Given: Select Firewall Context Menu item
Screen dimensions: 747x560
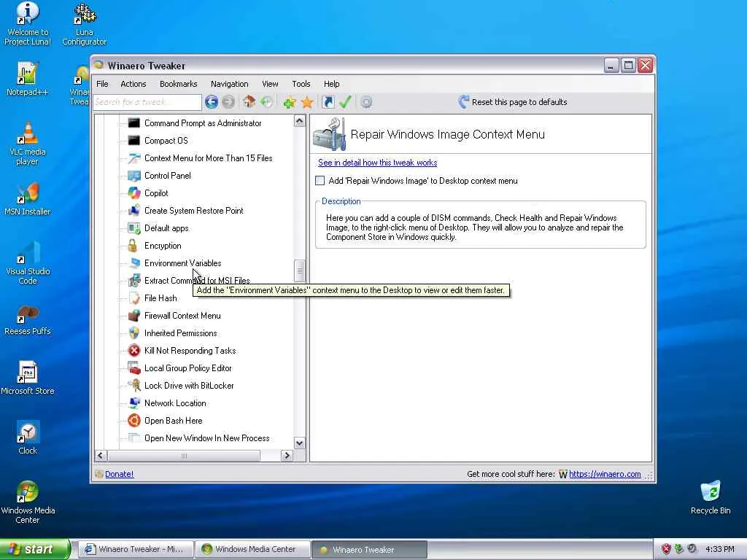Looking at the screenshot, I should tap(182, 315).
